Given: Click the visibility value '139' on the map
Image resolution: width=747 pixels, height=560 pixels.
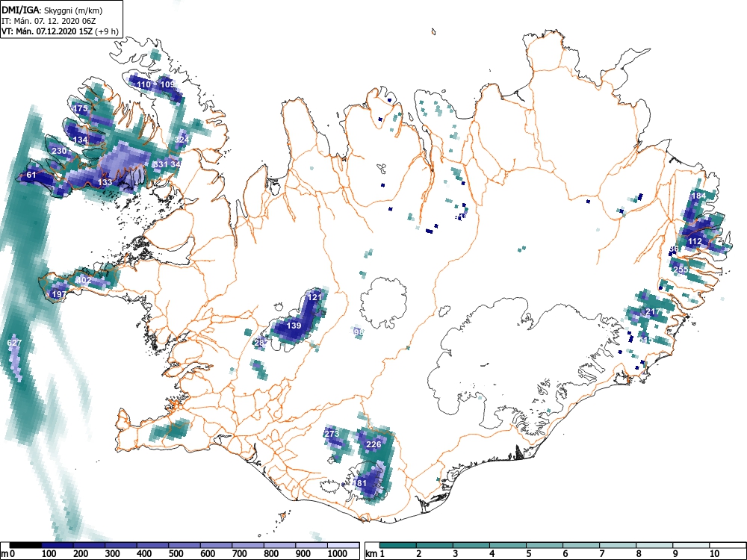Looking at the screenshot, I should [294, 326].
